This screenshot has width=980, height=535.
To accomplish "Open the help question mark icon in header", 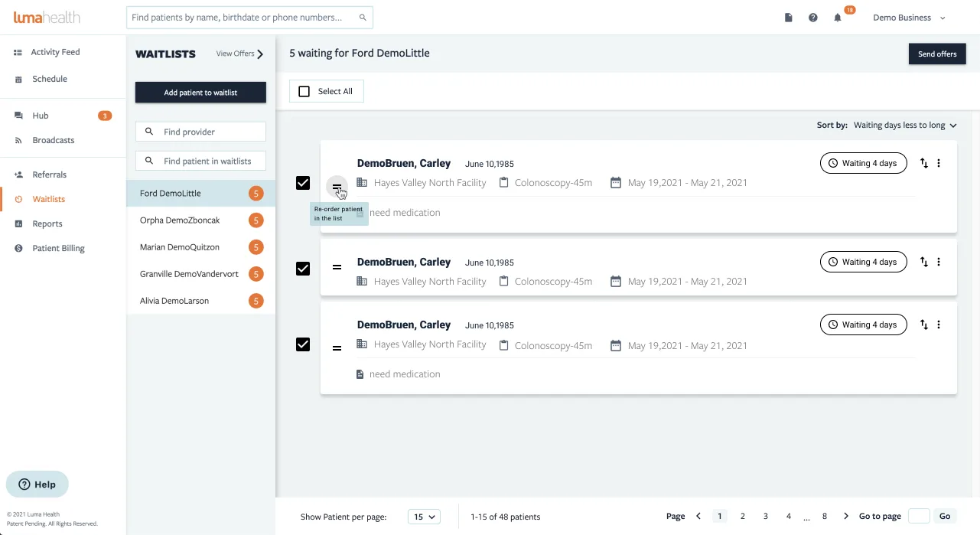I will pyautogui.click(x=813, y=18).
